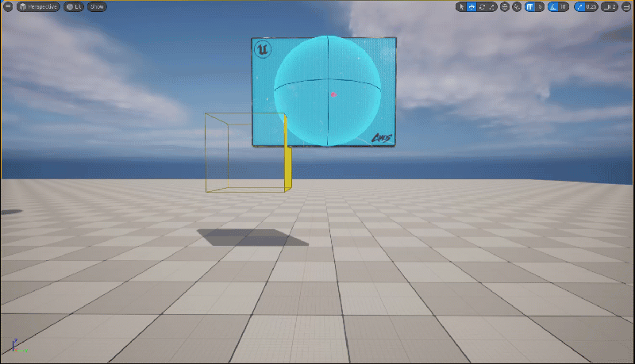Open the camera speed setting

click(x=610, y=6)
